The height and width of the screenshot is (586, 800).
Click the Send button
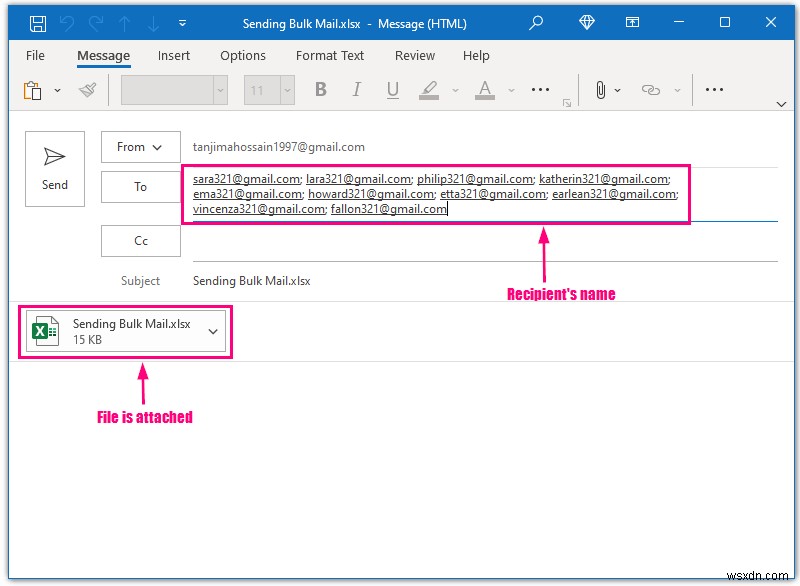click(54, 168)
